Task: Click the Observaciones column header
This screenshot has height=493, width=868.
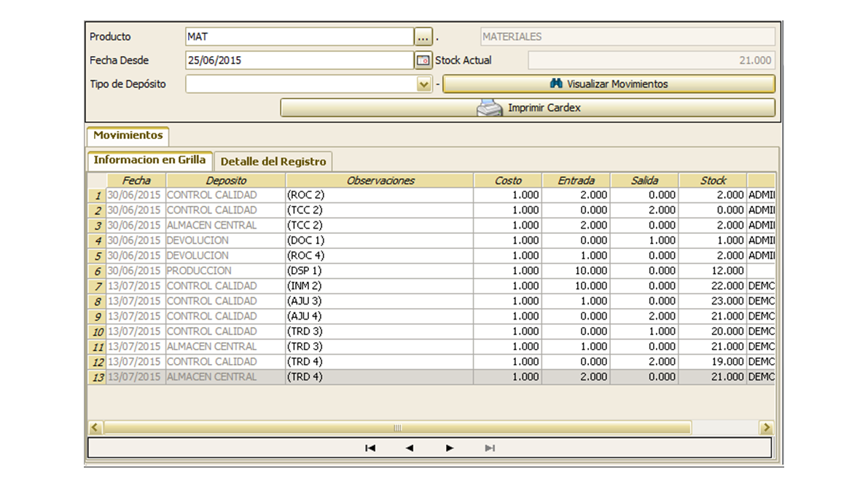Action: [x=380, y=180]
